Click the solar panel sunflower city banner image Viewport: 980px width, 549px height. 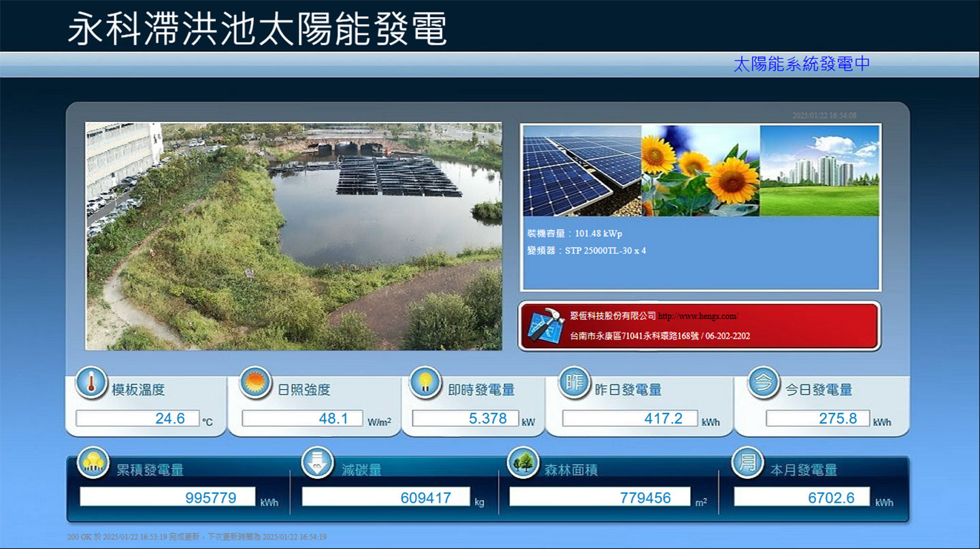(701, 171)
